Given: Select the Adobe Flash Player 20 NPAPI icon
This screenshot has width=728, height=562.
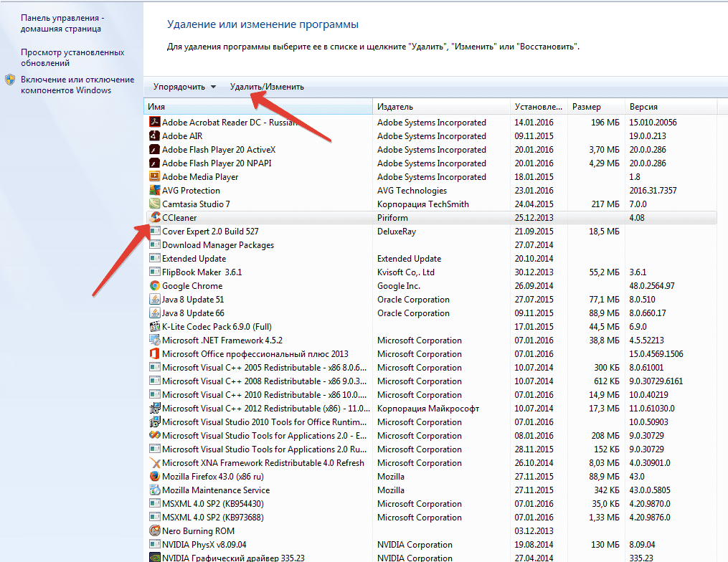Looking at the screenshot, I should point(155,163).
